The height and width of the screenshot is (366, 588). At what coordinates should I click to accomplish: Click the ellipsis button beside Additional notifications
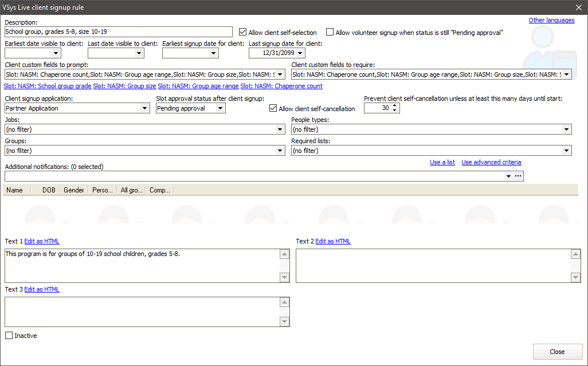518,176
